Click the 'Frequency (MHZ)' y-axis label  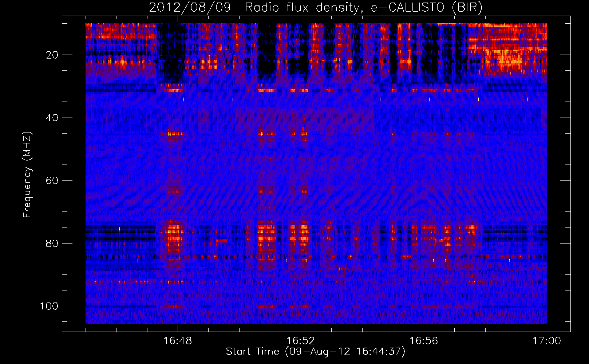[27, 175]
